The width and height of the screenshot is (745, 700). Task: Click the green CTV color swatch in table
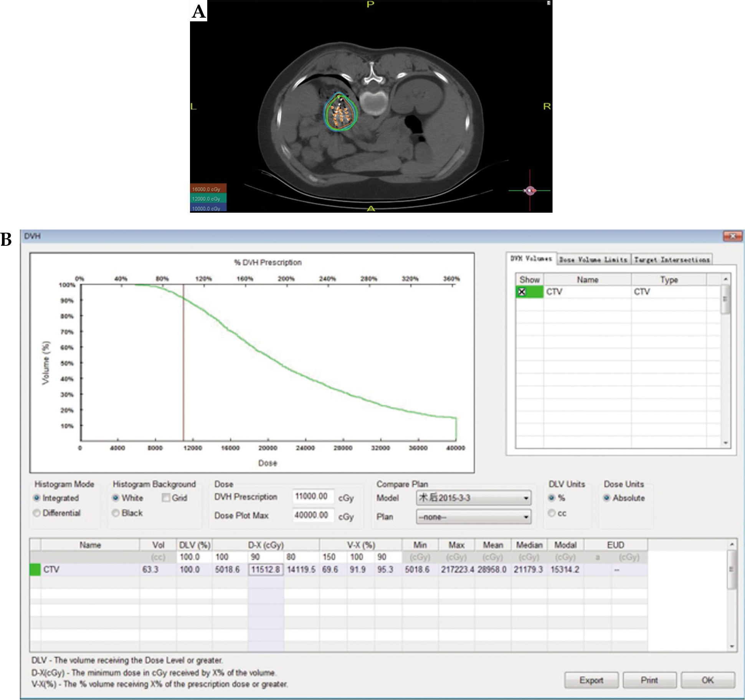click(x=35, y=569)
